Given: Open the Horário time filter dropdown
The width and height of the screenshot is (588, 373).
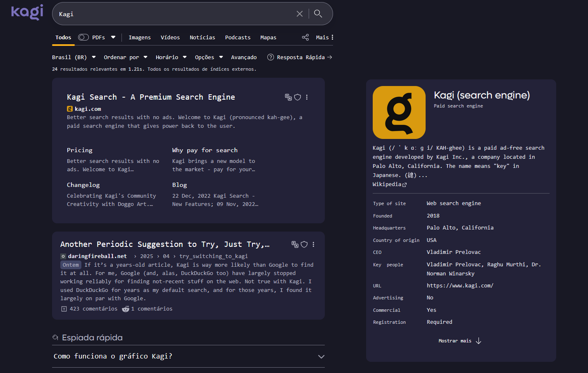Looking at the screenshot, I should coord(171,57).
